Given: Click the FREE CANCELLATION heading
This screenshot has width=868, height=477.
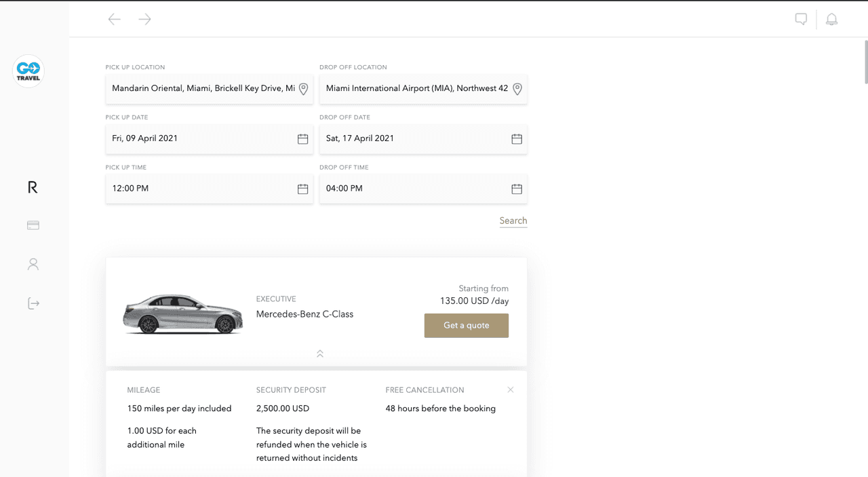Looking at the screenshot, I should tap(425, 390).
